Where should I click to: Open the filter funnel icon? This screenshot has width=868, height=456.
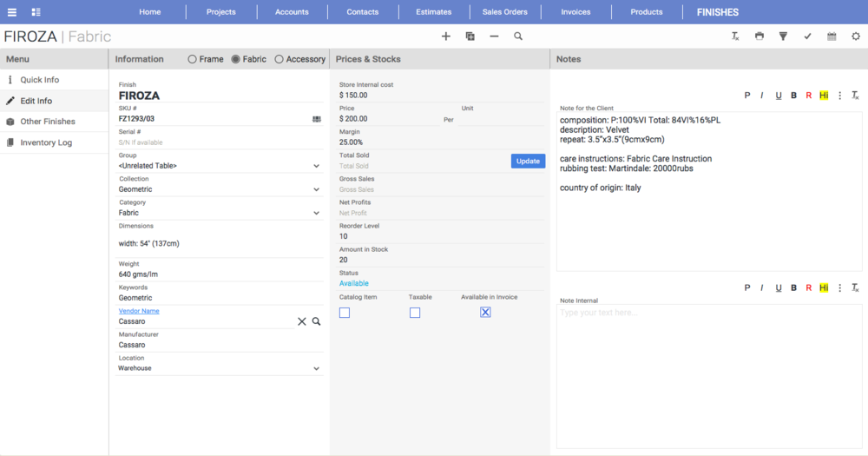coord(783,36)
